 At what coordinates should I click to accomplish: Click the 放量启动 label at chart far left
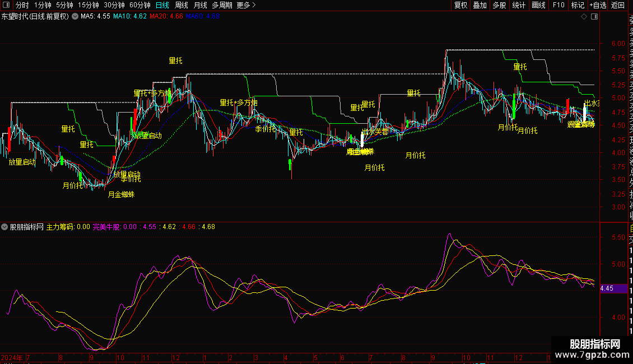point(22,162)
